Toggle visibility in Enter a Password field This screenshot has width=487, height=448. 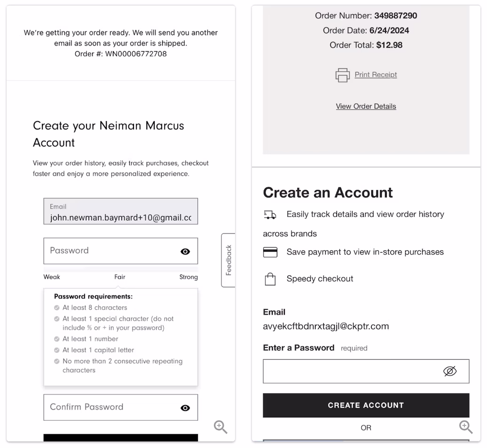pyautogui.click(x=450, y=371)
